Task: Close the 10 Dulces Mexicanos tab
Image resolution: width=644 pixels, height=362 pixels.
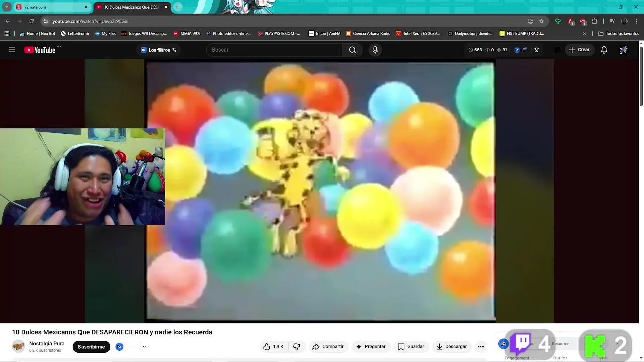Action: [x=166, y=7]
